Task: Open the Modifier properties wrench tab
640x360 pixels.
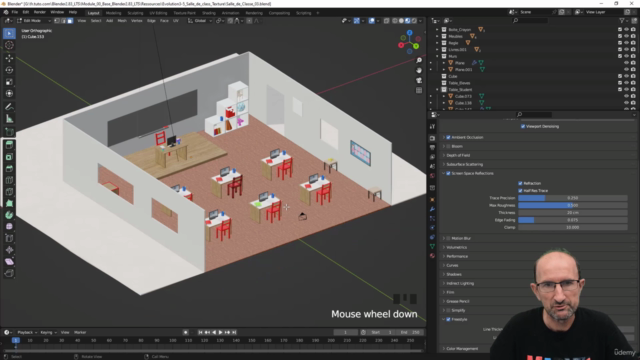Action: click(432, 209)
